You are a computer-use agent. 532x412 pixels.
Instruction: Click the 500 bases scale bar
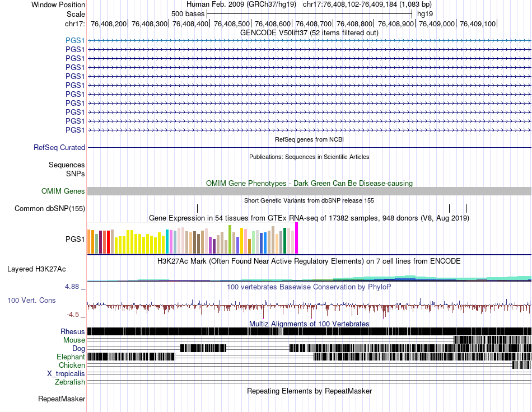tap(309, 14)
